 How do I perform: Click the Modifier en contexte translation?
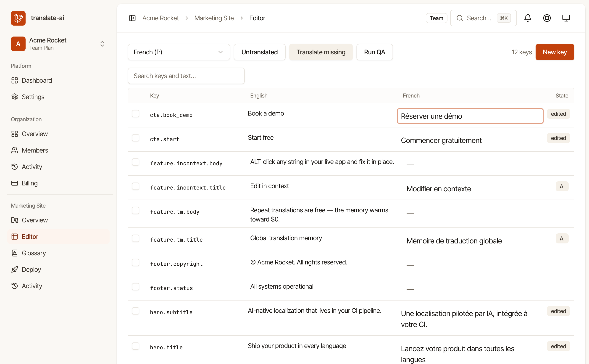click(438, 189)
